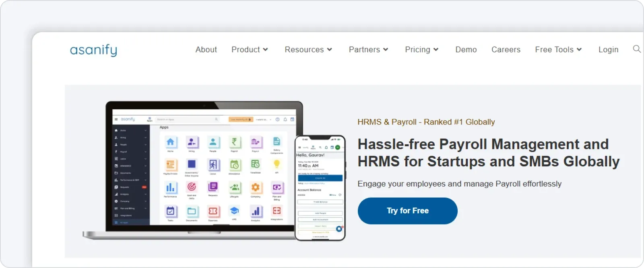This screenshot has height=268, width=644.
Task: Click the Tasks checkmark calendar icon
Action: (170, 211)
